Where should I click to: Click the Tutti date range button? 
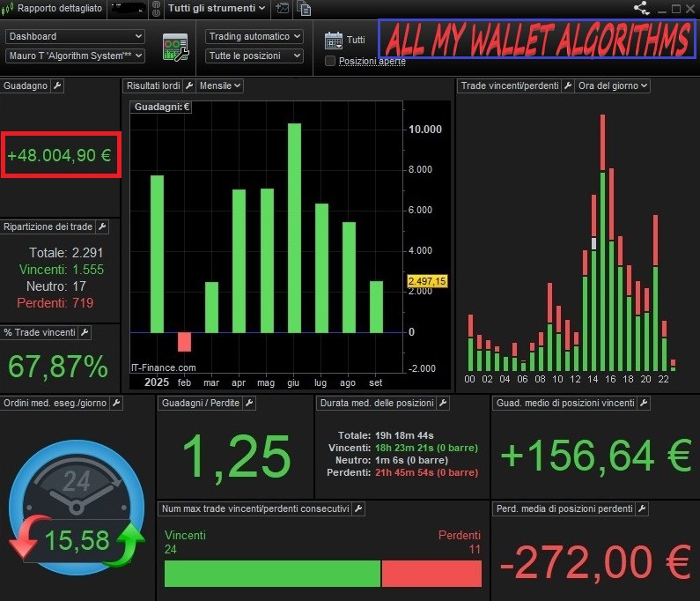click(x=355, y=40)
